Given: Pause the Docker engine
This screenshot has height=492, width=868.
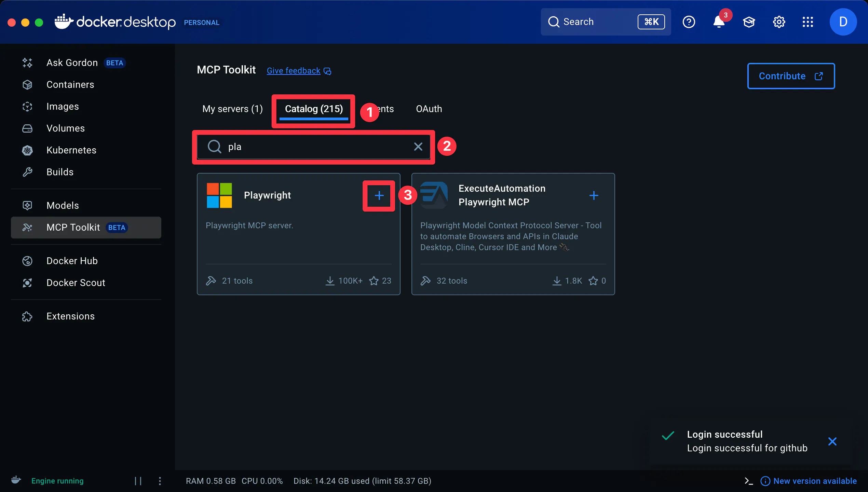Looking at the screenshot, I should (138, 481).
